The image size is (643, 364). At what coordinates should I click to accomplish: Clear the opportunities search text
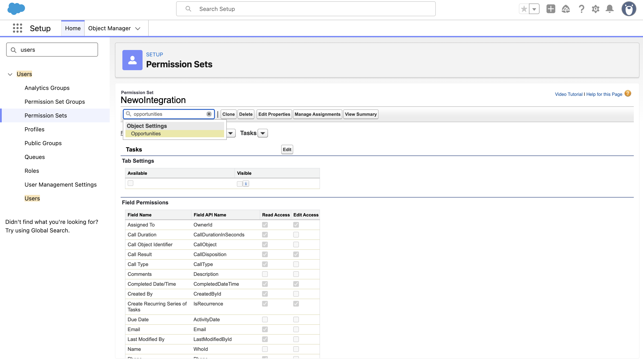coord(209,114)
